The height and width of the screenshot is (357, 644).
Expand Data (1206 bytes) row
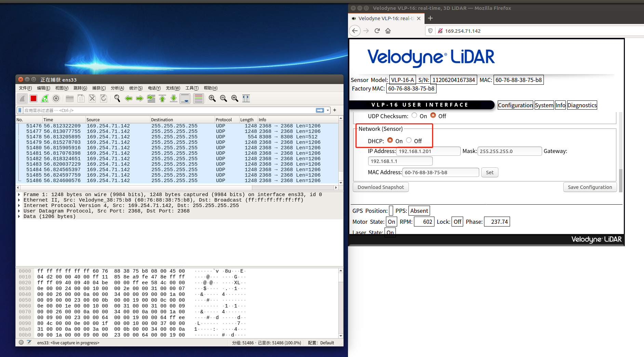pos(19,216)
